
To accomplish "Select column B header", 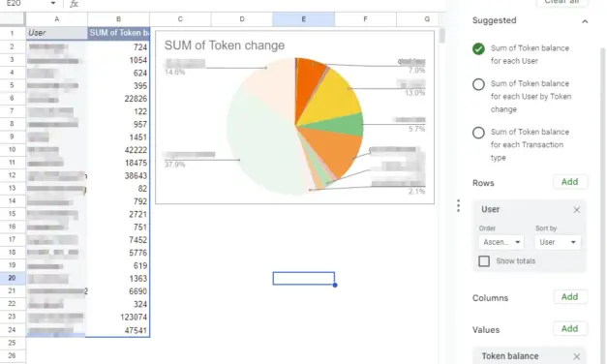I will coord(118,19).
